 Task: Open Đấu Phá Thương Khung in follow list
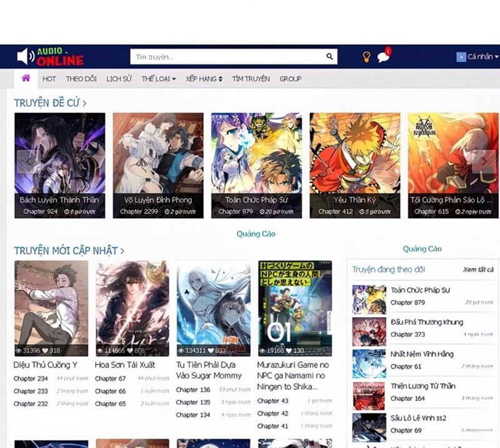pos(427,322)
